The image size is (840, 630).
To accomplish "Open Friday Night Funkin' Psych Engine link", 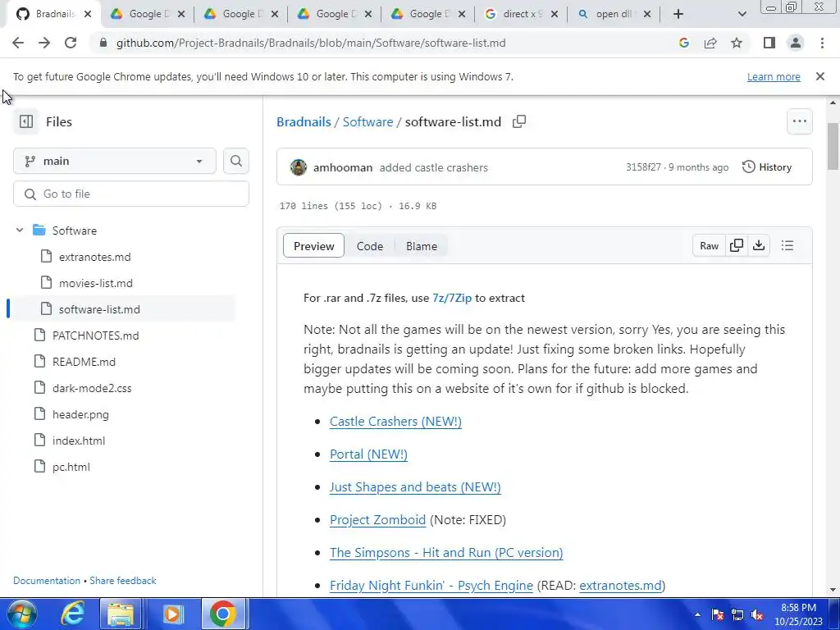I will [x=431, y=585].
